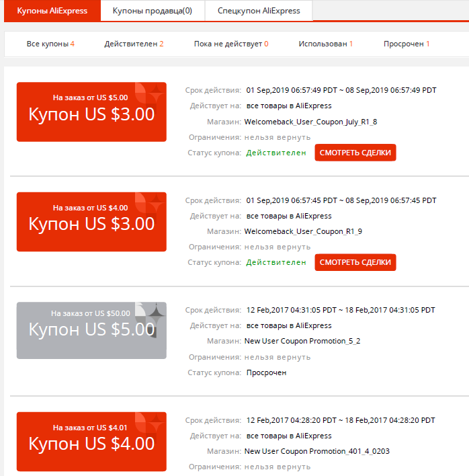Select the Все купоны 4 filter
This screenshot has width=469, height=476.
[x=50, y=44]
